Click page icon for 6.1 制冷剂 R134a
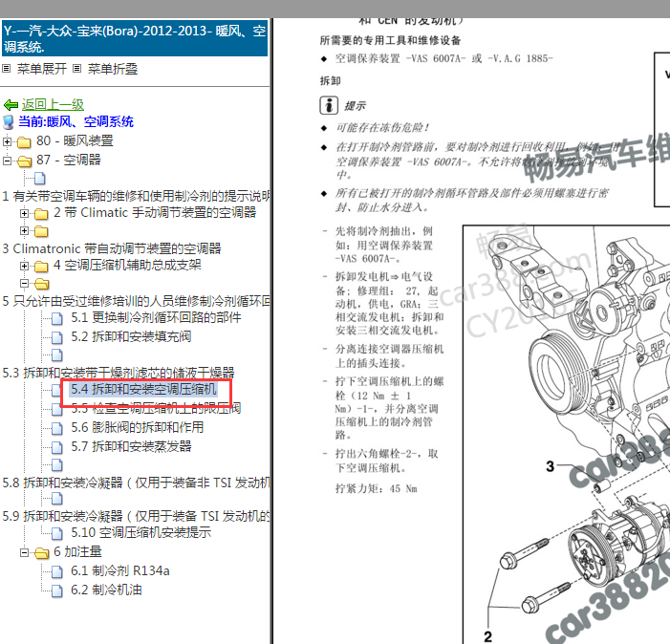This screenshot has width=670, height=644. [x=56, y=571]
